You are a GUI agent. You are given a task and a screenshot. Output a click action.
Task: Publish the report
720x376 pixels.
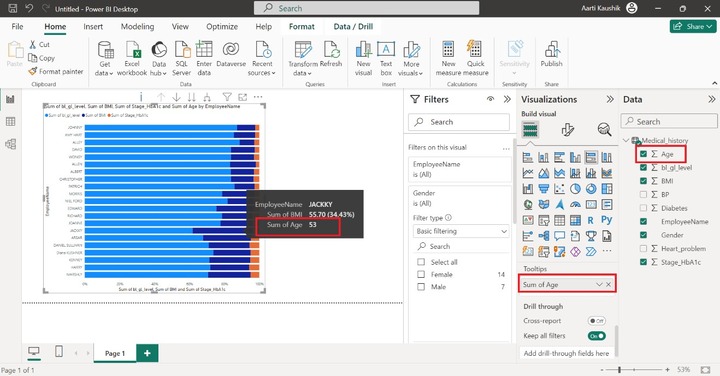551,55
